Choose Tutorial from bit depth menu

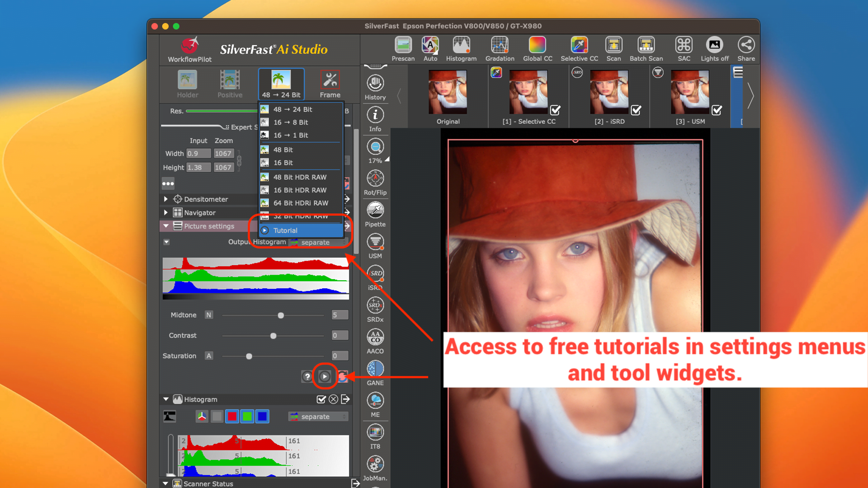coord(285,230)
